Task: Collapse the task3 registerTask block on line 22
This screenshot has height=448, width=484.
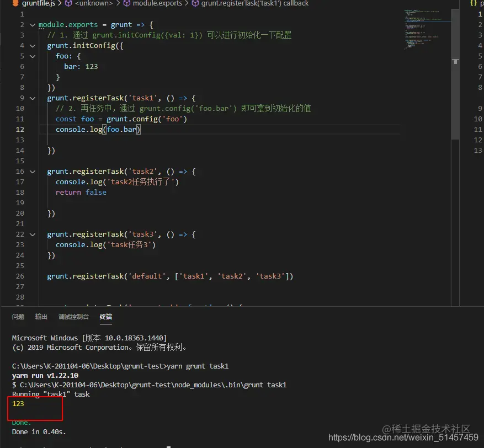Action: tap(33, 235)
